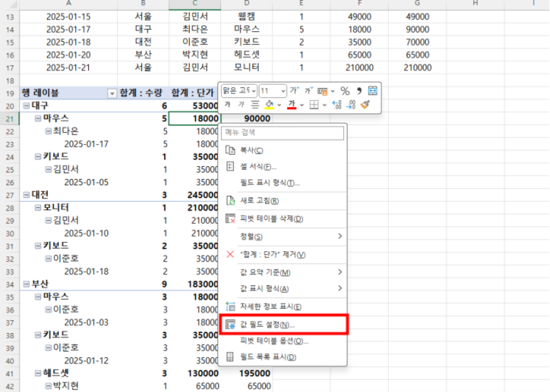The image size is (550, 392).
Task: Collapse the 대구 pivot group
Action: click(x=26, y=106)
